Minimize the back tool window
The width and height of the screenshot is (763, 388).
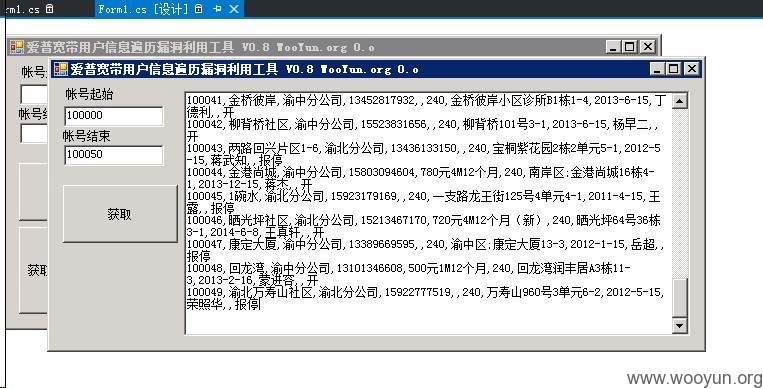(613, 47)
